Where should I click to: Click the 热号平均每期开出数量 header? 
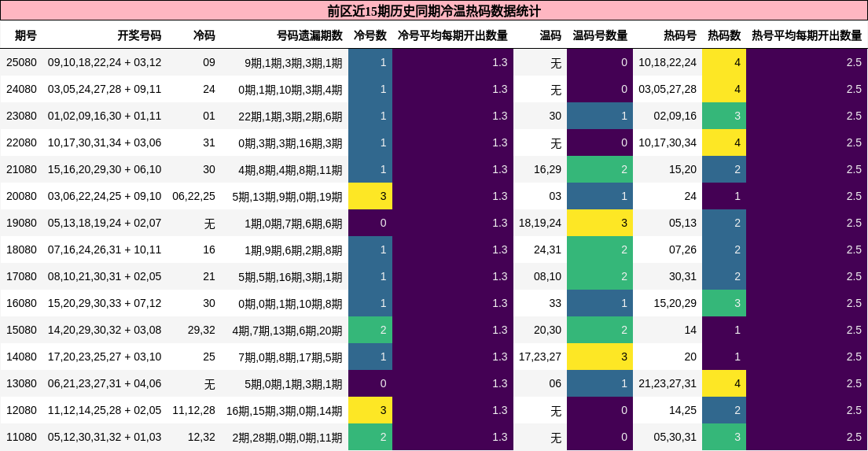807,35
